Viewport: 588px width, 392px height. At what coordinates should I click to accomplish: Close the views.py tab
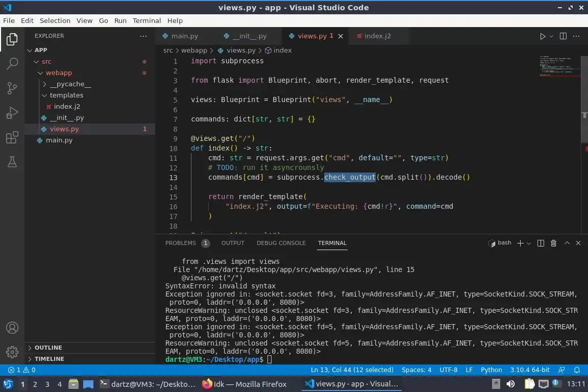[x=340, y=36]
